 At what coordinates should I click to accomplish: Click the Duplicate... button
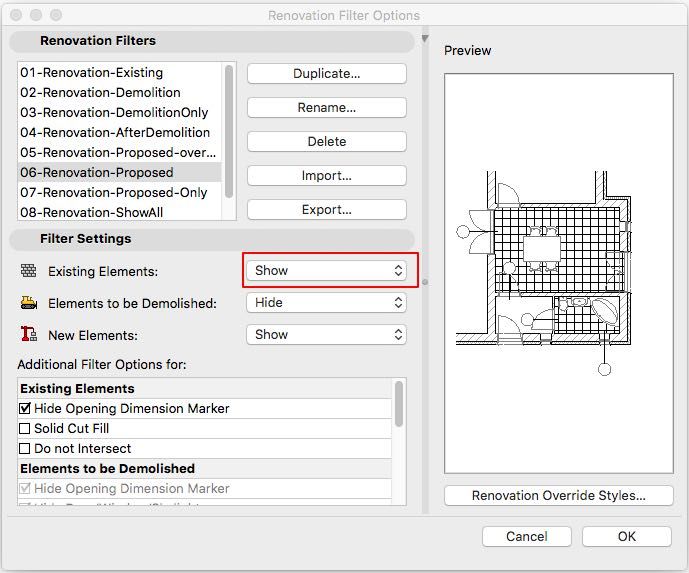click(326, 73)
